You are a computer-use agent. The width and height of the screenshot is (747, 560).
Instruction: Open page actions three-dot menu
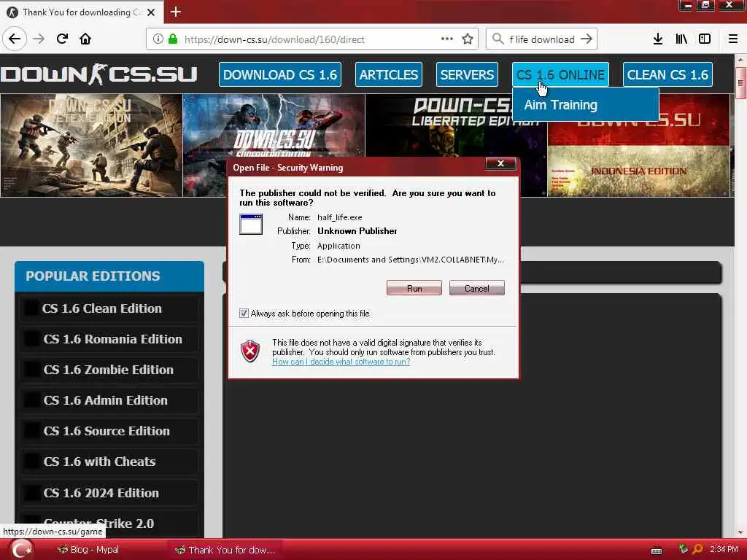pyautogui.click(x=447, y=39)
